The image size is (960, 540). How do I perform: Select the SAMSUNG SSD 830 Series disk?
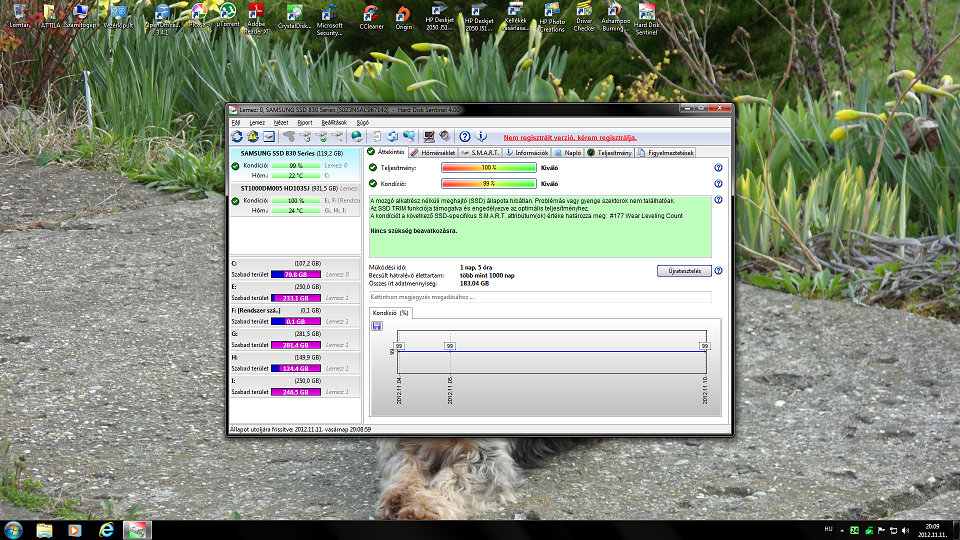coord(295,163)
